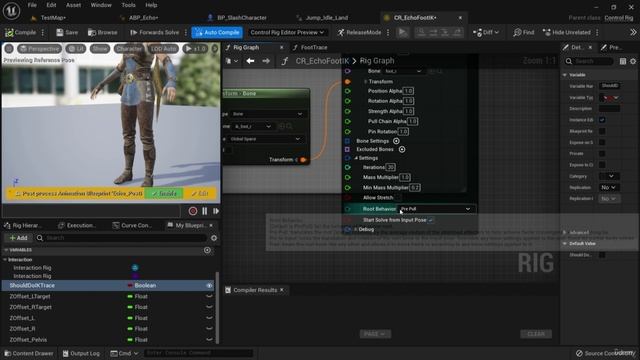Open the Lit view mode menu
This screenshot has width=640, height=360.
[x=76, y=49]
